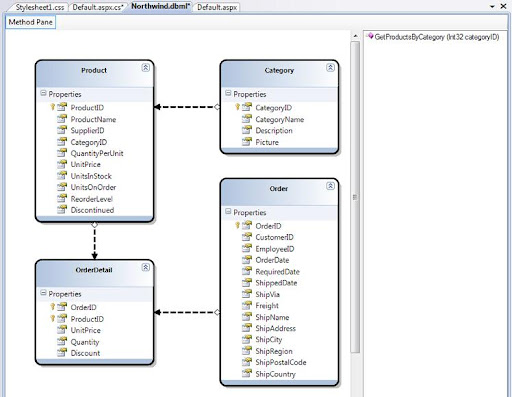512x397 pixels.
Task: Click the CategoryName property icon
Action: [x=247, y=119]
